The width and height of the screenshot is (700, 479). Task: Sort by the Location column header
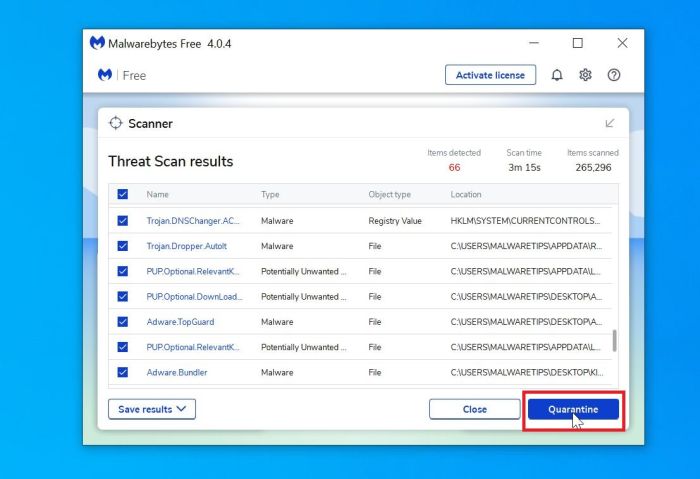tap(466, 195)
